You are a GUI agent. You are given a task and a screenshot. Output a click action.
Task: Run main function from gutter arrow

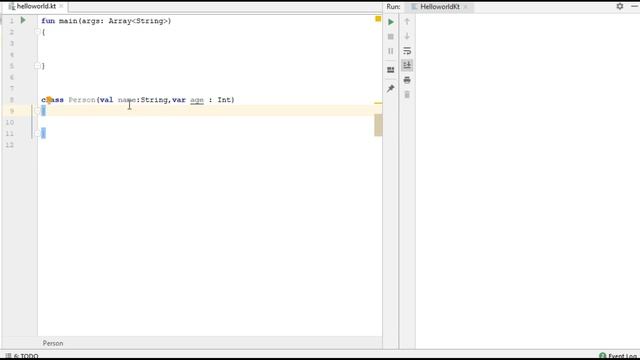pos(23,20)
